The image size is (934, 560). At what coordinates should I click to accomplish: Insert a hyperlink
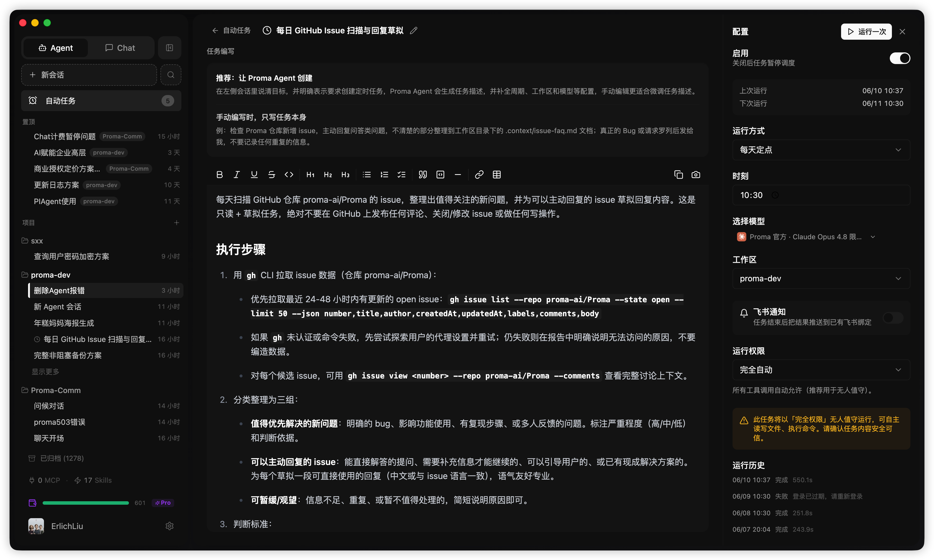[x=479, y=175]
